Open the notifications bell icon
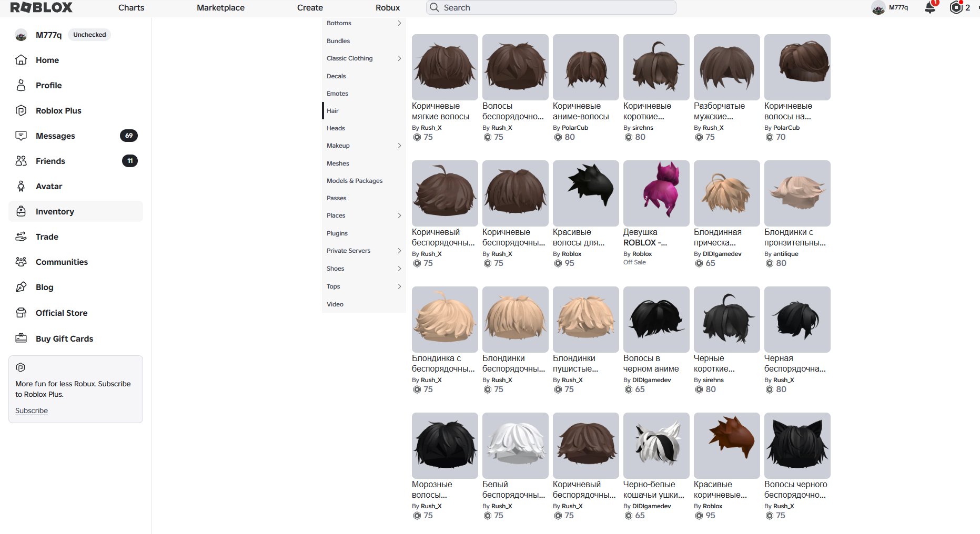Viewport: 980px width, 534px height. [x=930, y=7]
